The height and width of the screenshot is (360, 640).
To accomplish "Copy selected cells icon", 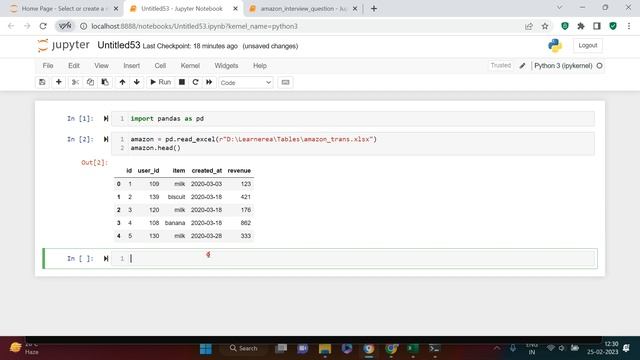I will pos(90,82).
